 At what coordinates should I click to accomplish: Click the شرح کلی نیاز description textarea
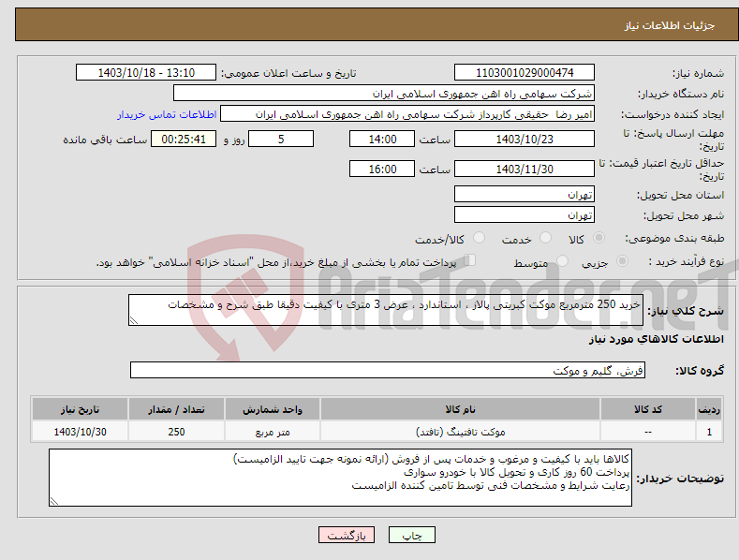[386, 310]
